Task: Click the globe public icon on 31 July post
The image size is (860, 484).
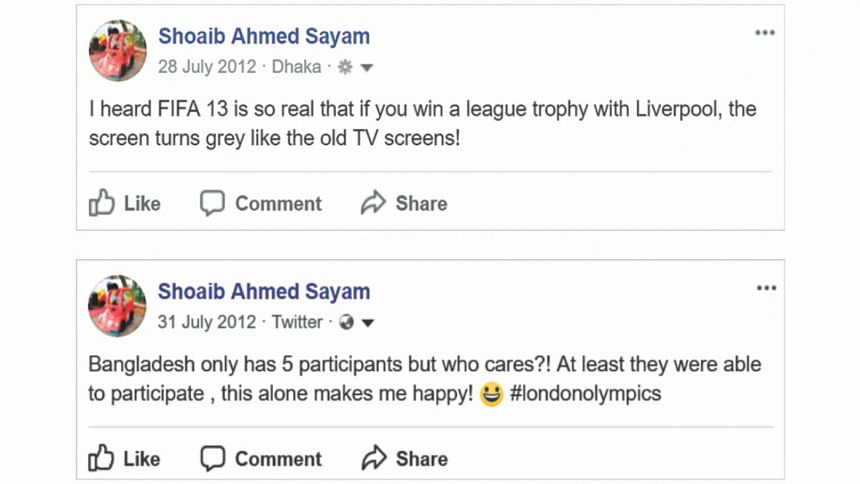Action: pyautogui.click(x=346, y=322)
